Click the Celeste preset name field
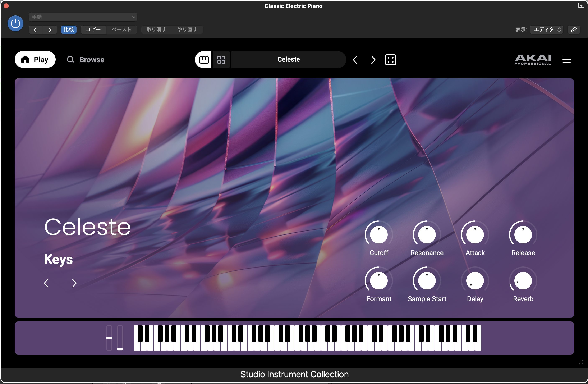The width and height of the screenshot is (588, 384). coord(288,60)
